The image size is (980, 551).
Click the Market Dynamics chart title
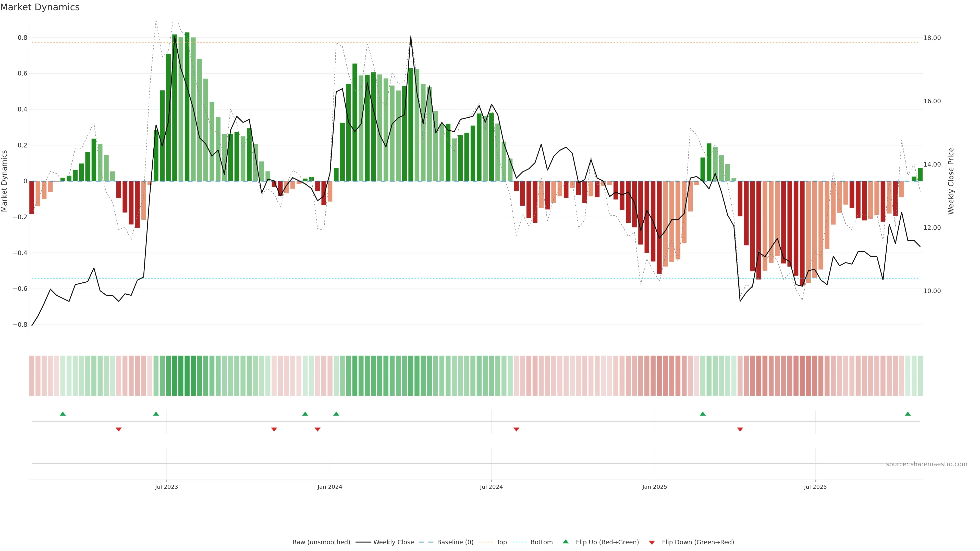tap(40, 7)
